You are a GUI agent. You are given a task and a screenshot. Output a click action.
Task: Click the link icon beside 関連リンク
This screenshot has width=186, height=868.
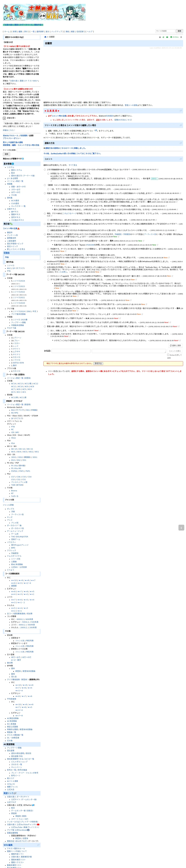coord(15,793)
